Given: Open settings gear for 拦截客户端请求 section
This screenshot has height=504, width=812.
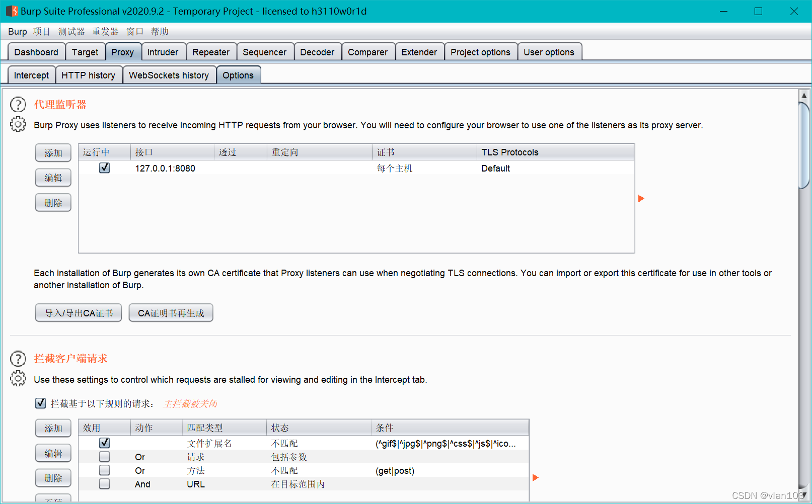Looking at the screenshot, I should point(18,378).
